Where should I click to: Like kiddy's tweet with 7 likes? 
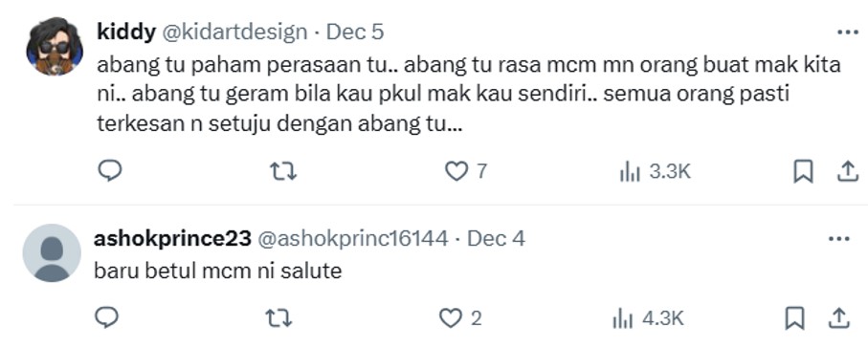click(x=465, y=171)
